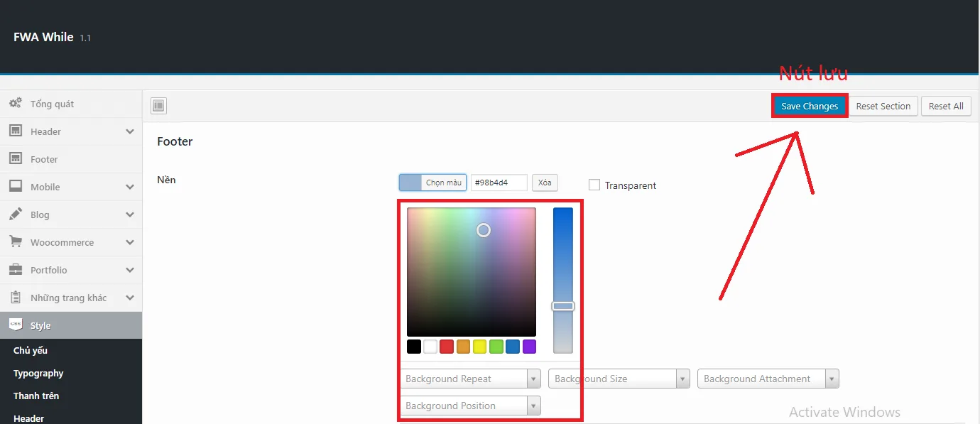Pick the yellow palette swatch
The height and width of the screenshot is (424, 980).
coord(480,347)
